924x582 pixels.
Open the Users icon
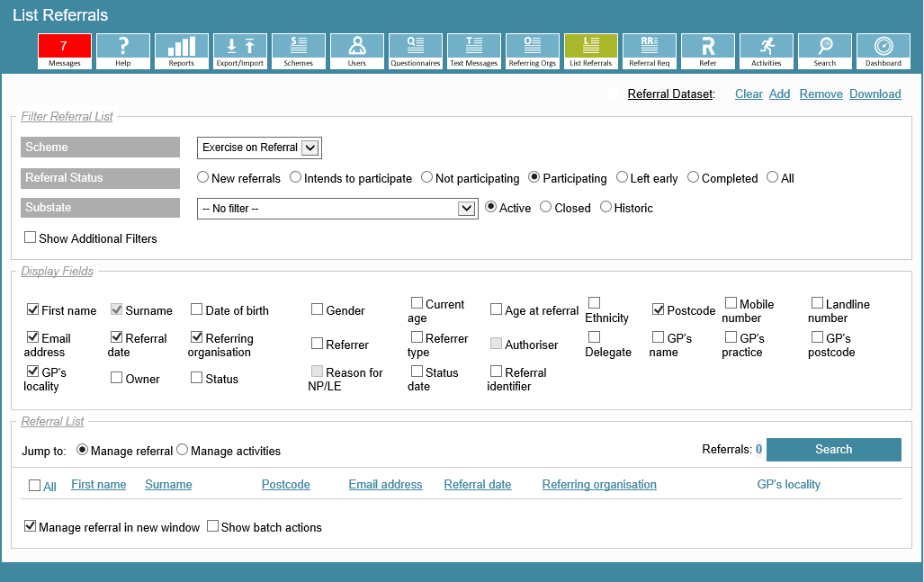(357, 51)
